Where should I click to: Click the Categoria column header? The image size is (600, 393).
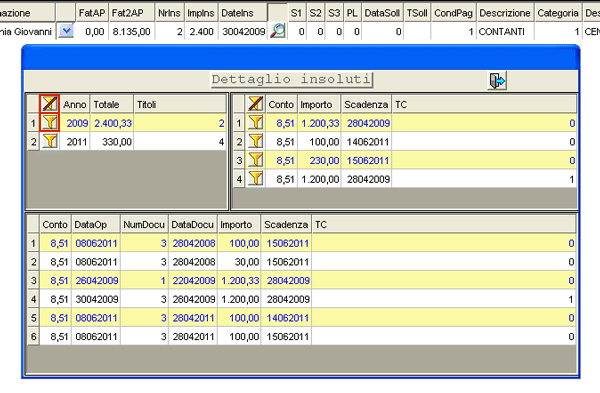(x=558, y=13)
